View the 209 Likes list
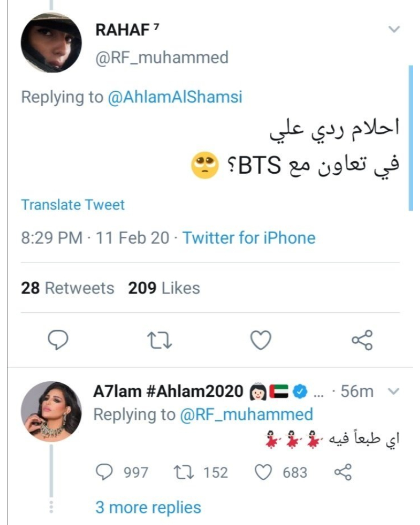 pos(164,288)
